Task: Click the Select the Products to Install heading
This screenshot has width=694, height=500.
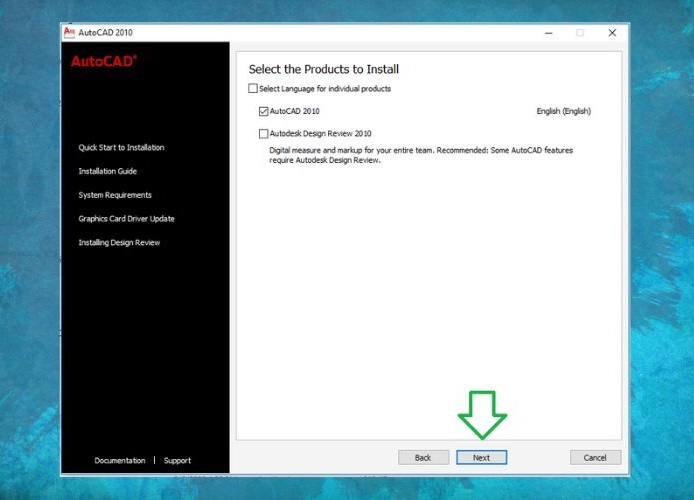Action: 324,69
